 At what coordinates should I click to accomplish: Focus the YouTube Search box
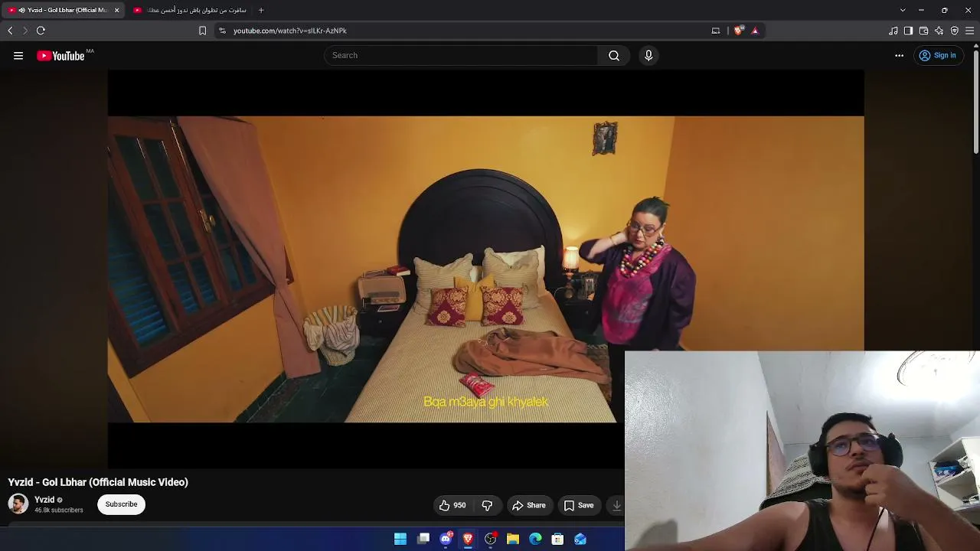(x=461, y=55)
